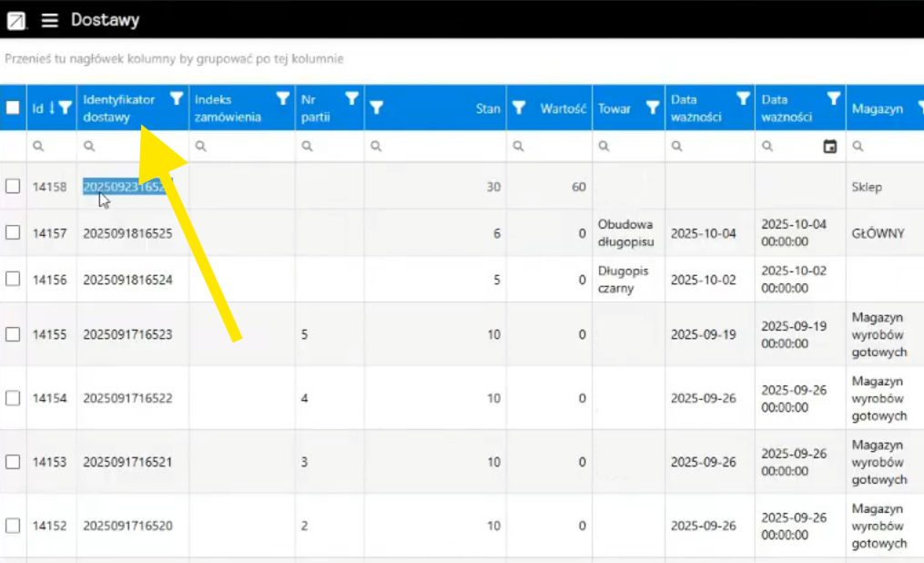
Task: Open the hamburger menu next to Dostawy
Action: click(49, 20)
